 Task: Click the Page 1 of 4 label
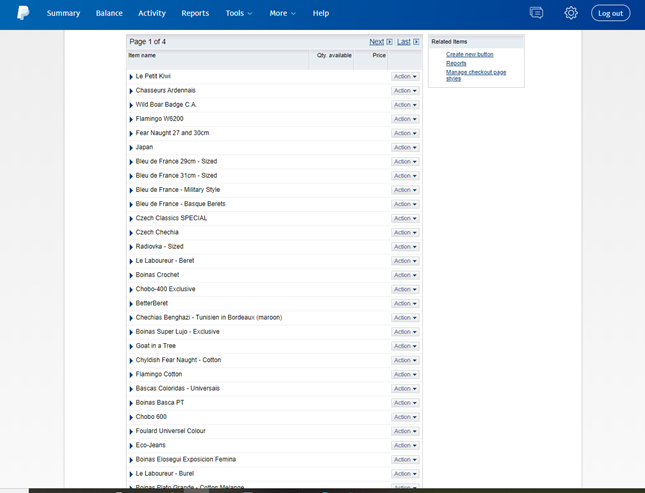click(x=147, y=42)
